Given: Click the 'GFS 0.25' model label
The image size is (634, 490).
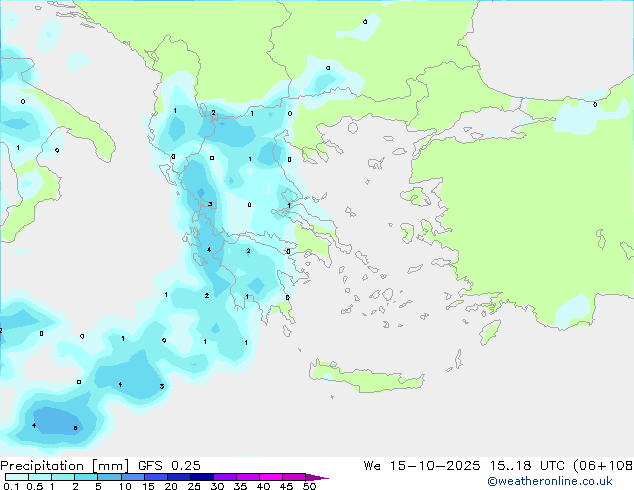Looking at the screenshot, I should [169, 466].
